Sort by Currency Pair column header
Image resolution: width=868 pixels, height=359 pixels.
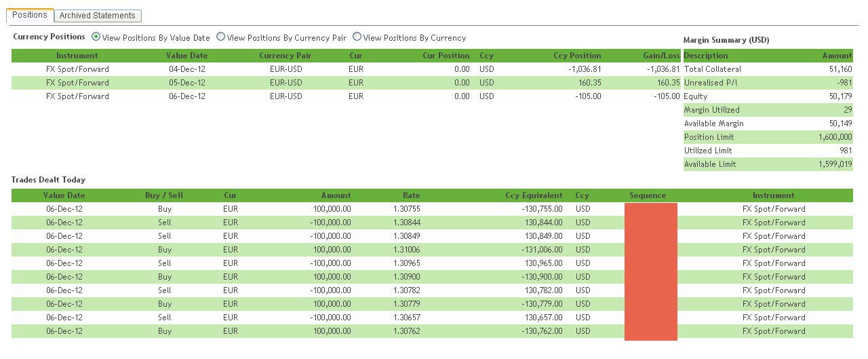coord(280,56)
